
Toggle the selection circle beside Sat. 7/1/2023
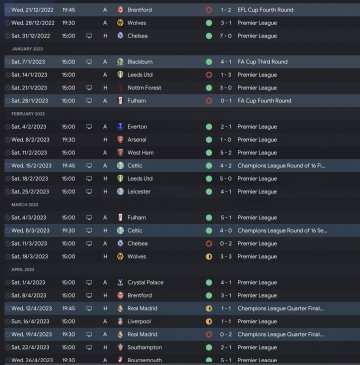[x=8, y=62]
